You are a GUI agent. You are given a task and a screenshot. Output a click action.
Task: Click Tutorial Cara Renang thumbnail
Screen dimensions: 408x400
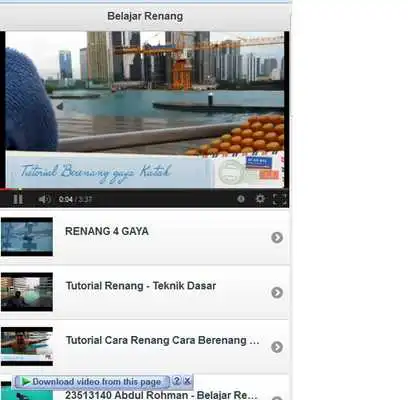tap(27, 346)
